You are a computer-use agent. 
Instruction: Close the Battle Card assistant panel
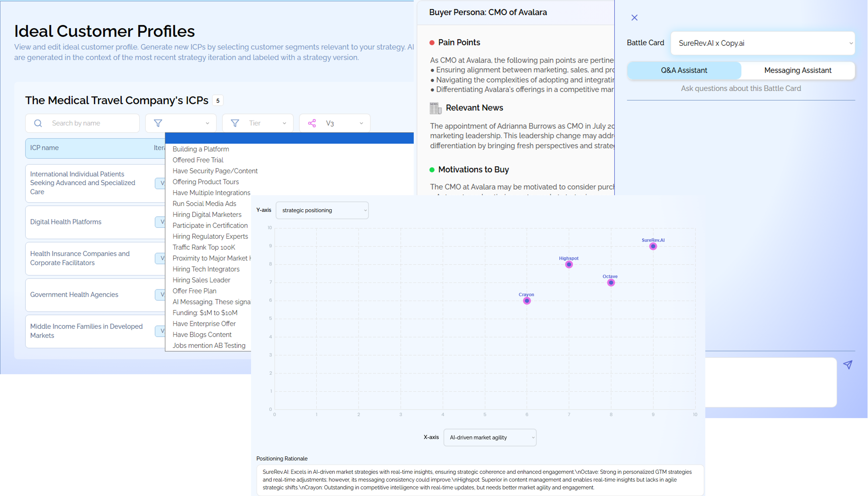tap(634, 17)
